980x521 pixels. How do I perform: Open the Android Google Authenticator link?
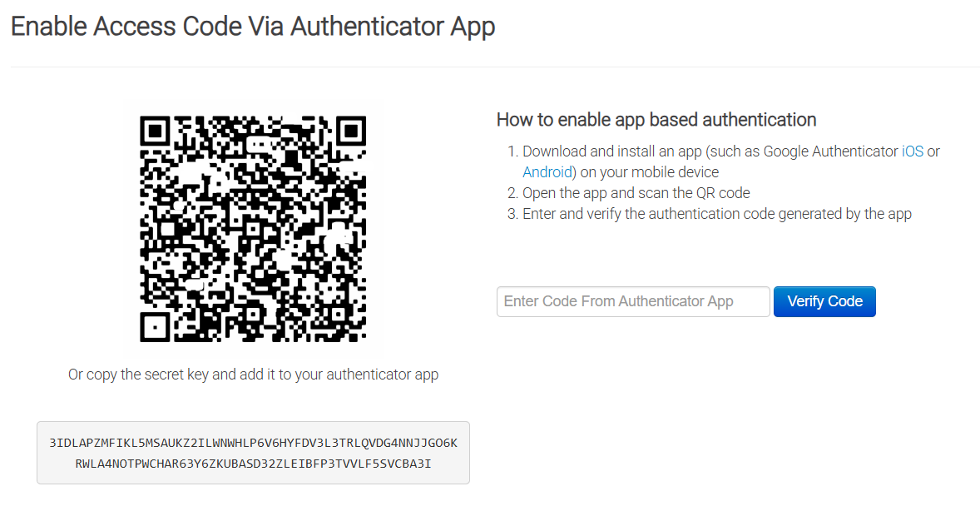(547, 172)
